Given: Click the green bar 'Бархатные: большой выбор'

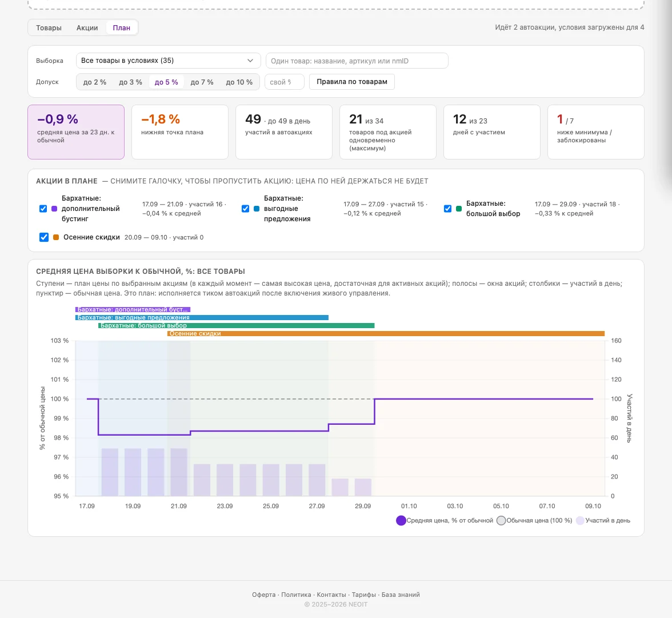Looking at the screenshot, I should (236, 325).
